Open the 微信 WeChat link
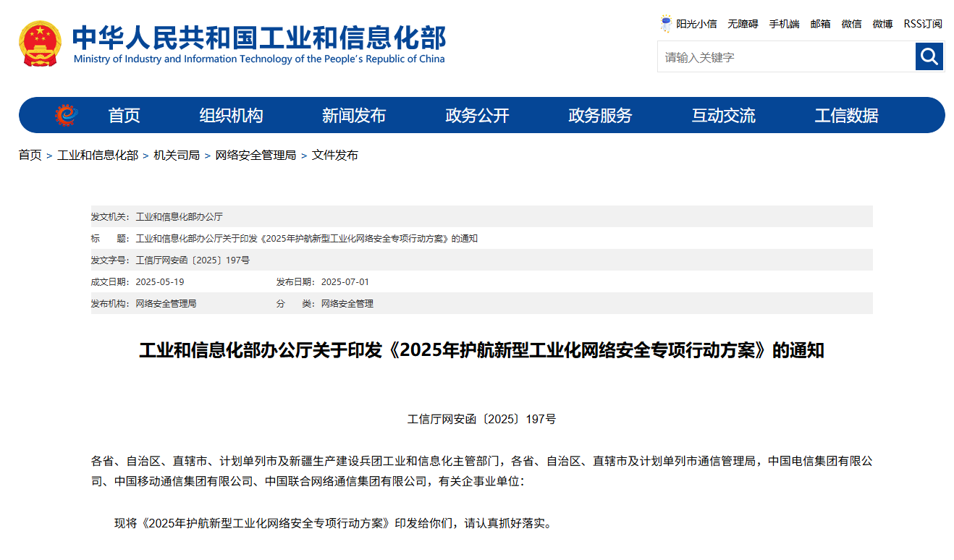This screenshot has width=954, height=560. tap(851, 24)
